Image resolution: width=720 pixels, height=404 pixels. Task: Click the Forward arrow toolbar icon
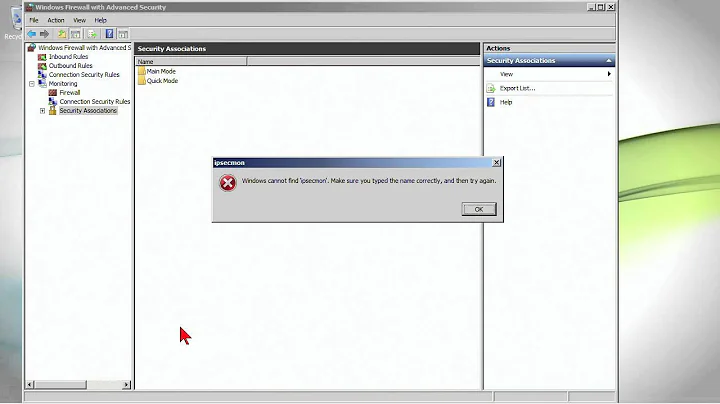pos(45,34)
